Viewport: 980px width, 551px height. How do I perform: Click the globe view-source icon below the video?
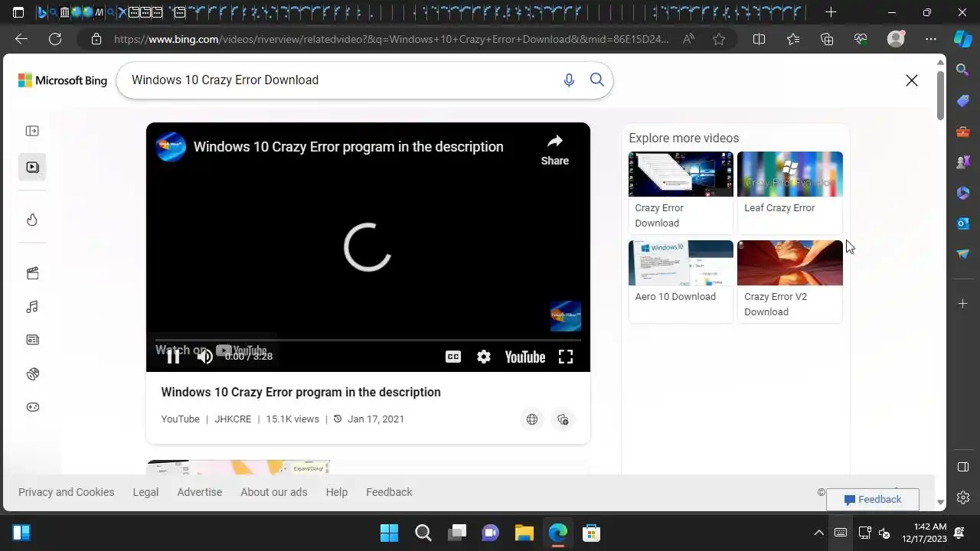coord(532,419)
